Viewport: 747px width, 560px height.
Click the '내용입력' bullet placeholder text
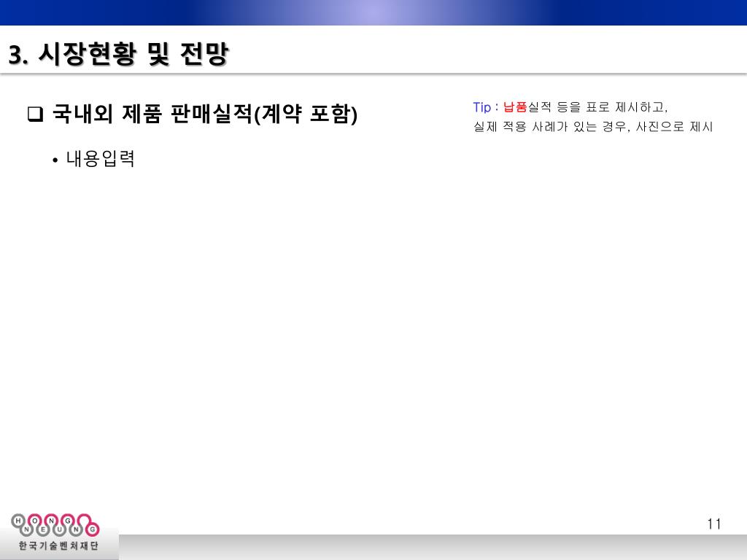click(100, 158)
